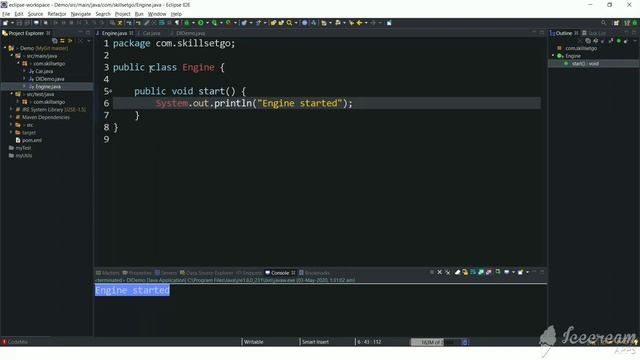The height and width of the screenshot is (360, 640).
Task: Collapse the method at line 5 using fold marker
Action: [111, 91]
